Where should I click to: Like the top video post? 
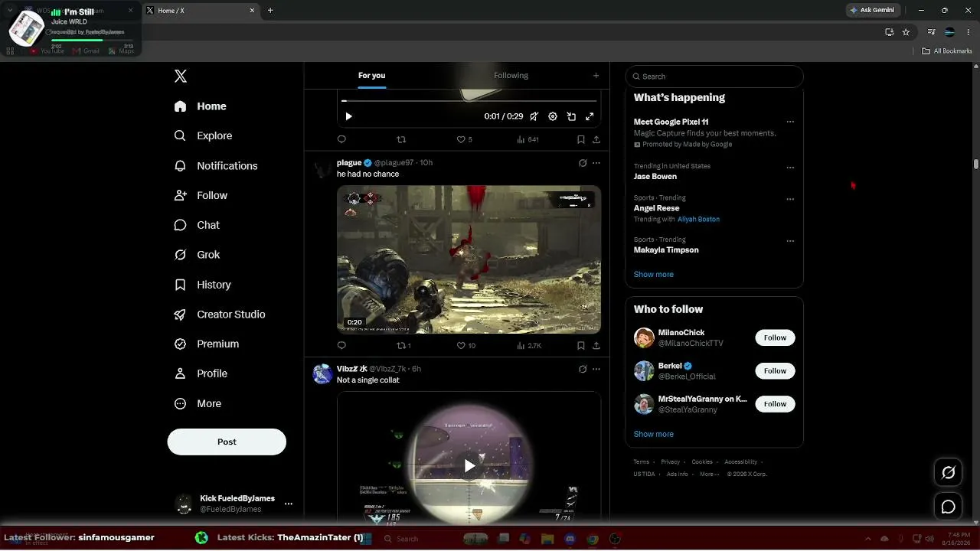click(x=465, y=139)
